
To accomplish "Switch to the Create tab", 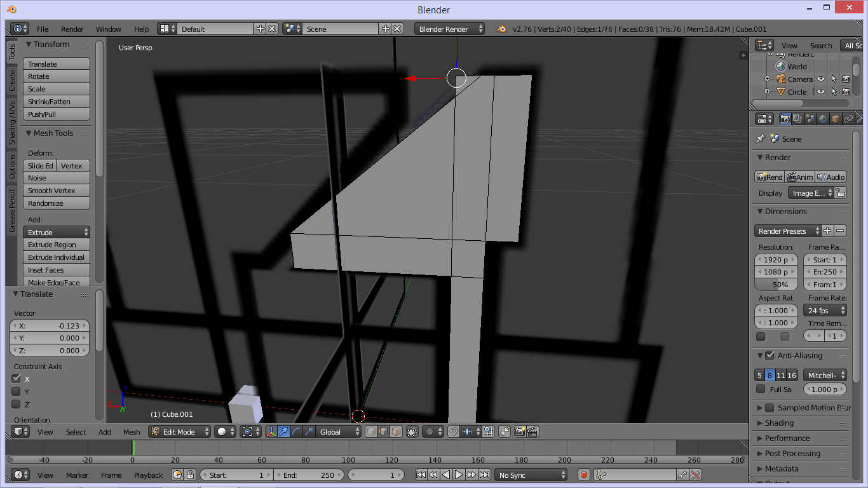I will 12,80.
